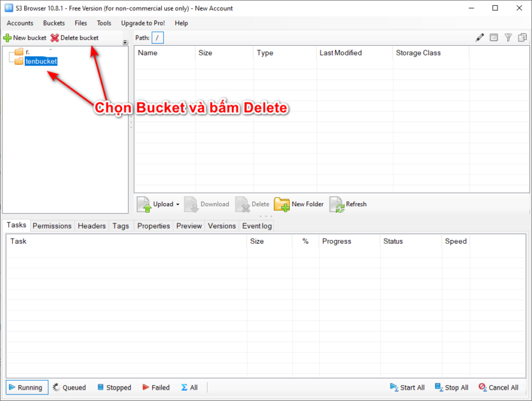Open the Buckets menu
Image resolution: width=532 pixels, height=401 pixels.
pos(54,23)
